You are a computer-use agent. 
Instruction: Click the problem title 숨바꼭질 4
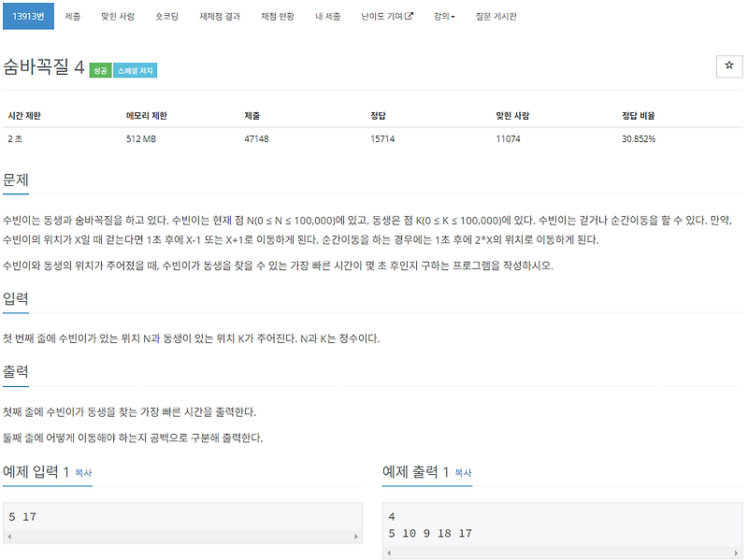pos(45,67)
